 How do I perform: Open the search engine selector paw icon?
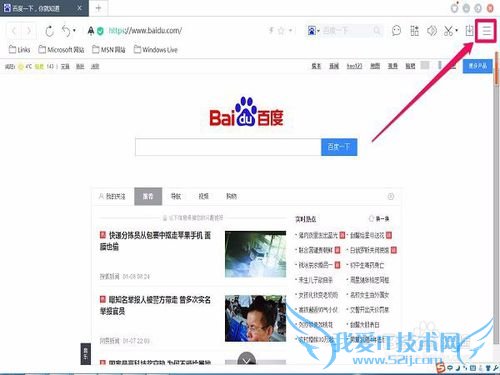coord(312,31)
